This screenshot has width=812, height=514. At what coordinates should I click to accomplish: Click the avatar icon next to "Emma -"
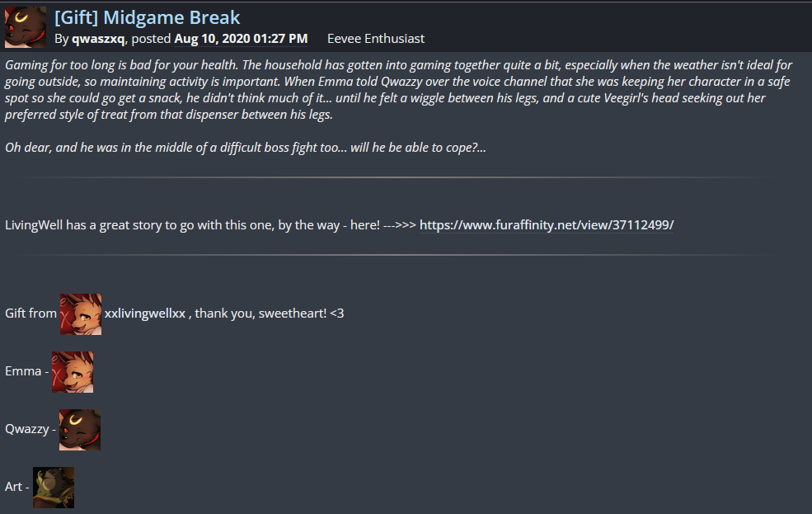coord(73,372)
